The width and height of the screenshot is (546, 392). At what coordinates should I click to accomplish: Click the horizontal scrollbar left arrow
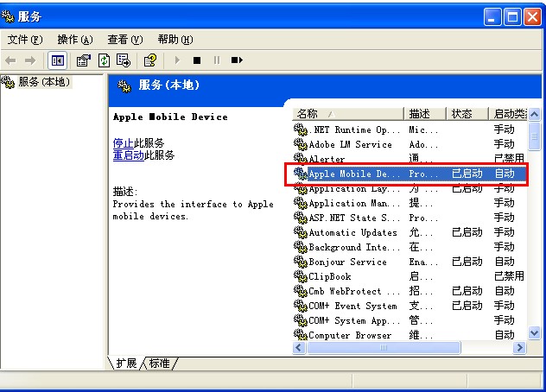click(x=299, y=347)
